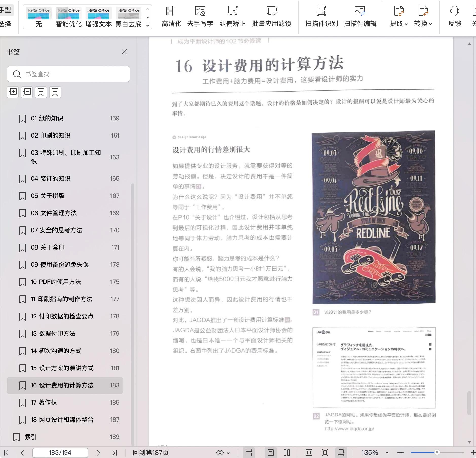Toggle single-page view in status bar
476x458 pixels.
(x=271, y=453)
